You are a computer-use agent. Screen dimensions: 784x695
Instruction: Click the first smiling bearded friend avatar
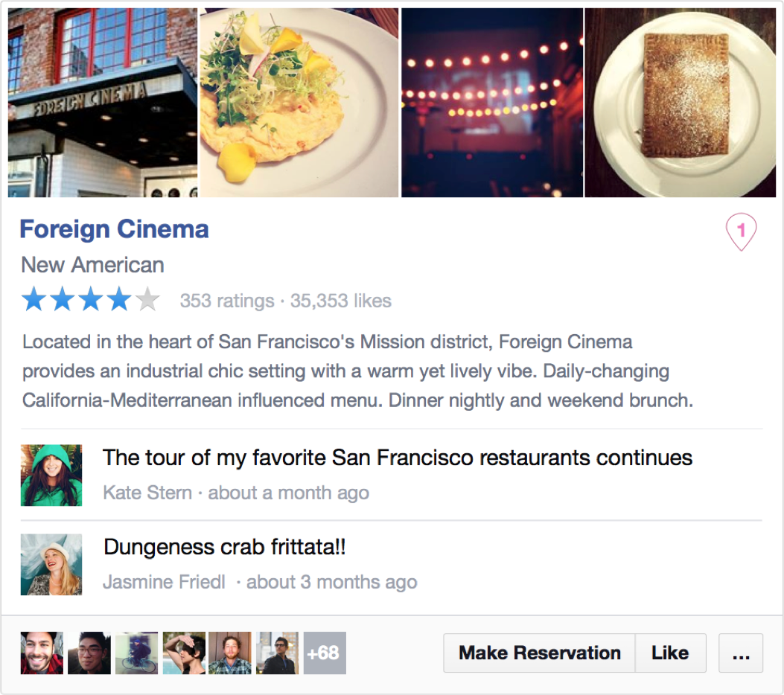click(x=42, y=653)
